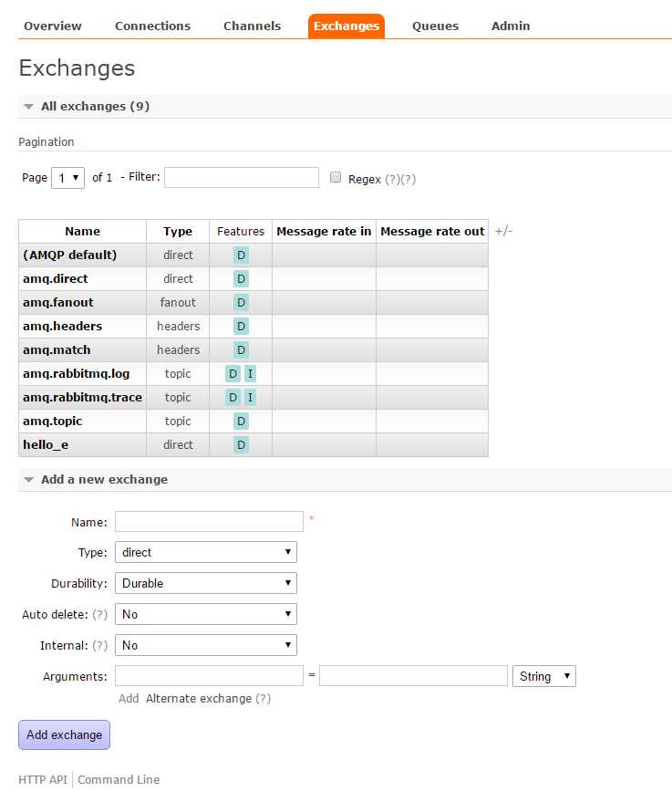The height and width of the screenshot is (802, 672).
Task: Open the Alternate exchange (?) help
Action: click(x=264, y=699)
